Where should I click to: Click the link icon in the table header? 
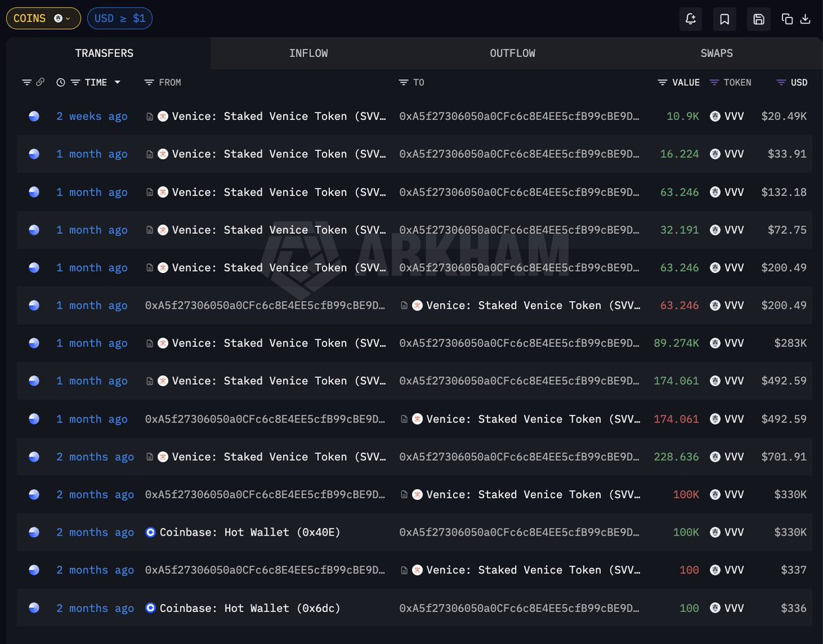40,82
